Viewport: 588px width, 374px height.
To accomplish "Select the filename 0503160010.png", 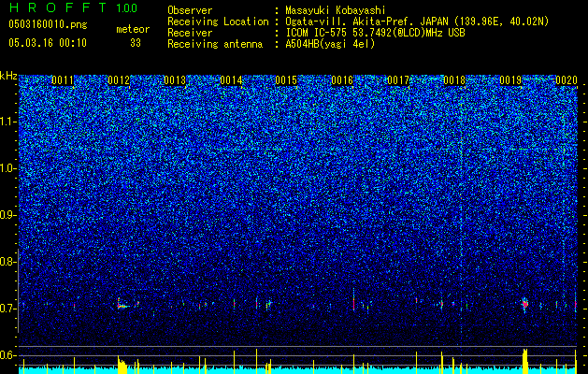I will [x=48, y=24].
